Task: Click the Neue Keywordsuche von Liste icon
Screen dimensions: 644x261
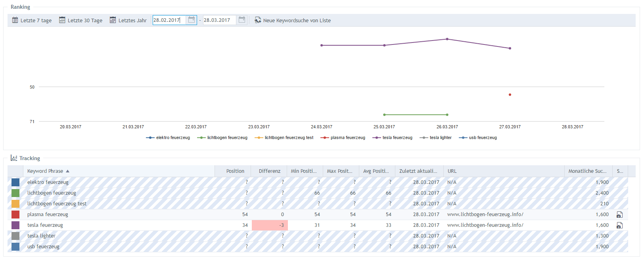Action: [258, 20]
